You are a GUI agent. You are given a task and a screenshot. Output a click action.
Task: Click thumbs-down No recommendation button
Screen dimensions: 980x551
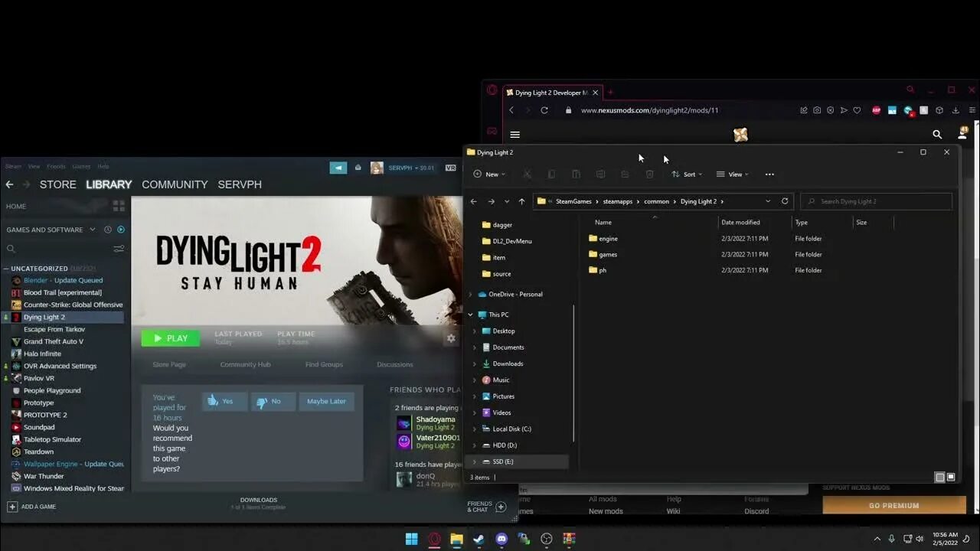click(x=273, y=401)
